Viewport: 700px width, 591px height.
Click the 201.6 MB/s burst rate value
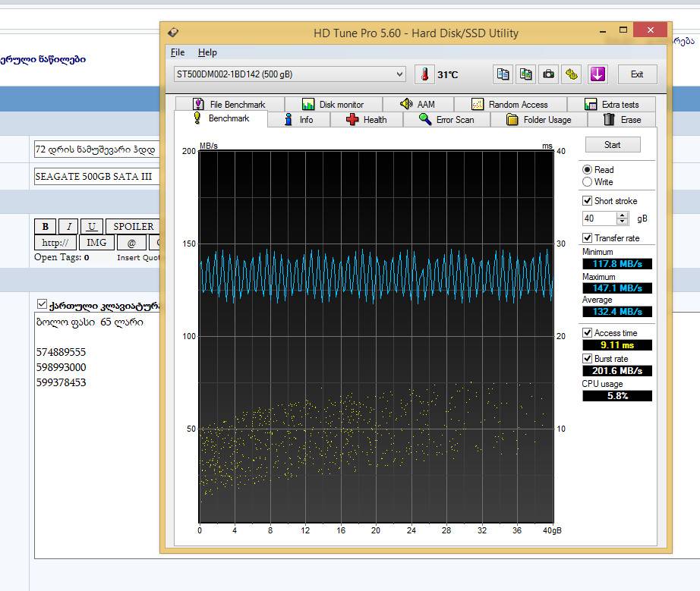click(x=617, y=371)
